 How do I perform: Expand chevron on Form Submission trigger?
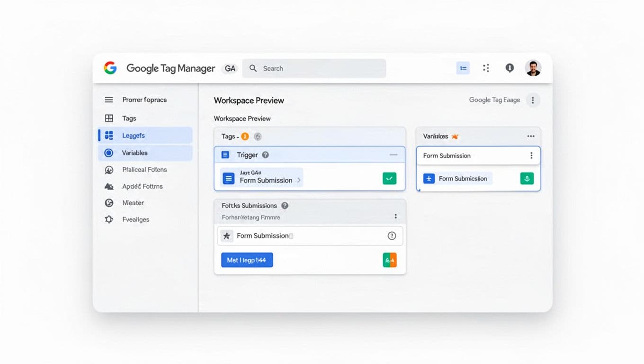(299, 181)
